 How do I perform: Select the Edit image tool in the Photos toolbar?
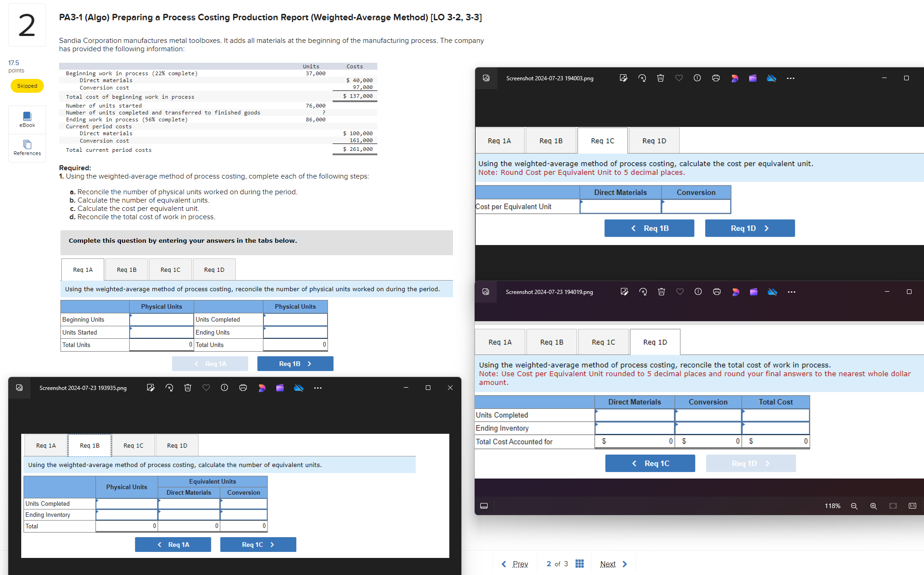click(x=623, y=78)
